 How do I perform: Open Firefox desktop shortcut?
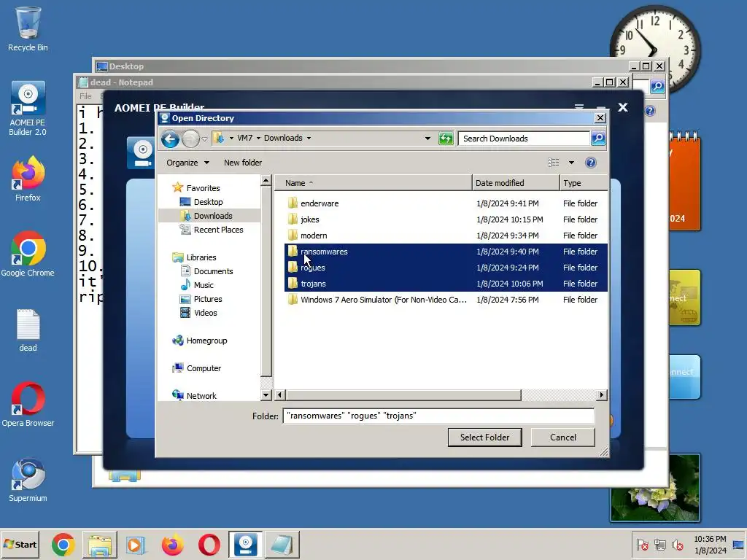pyautogui.click(x=28, y=179)
